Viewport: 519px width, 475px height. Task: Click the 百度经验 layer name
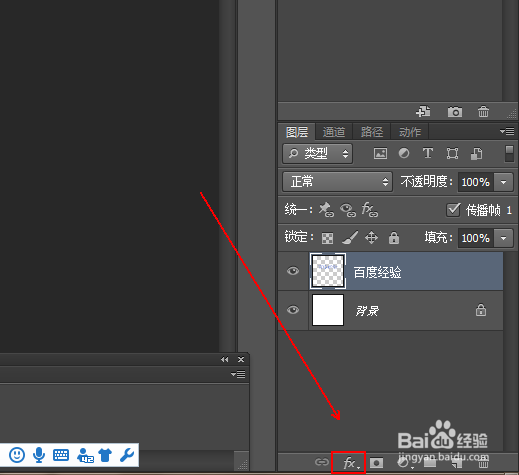coord(377,272)
